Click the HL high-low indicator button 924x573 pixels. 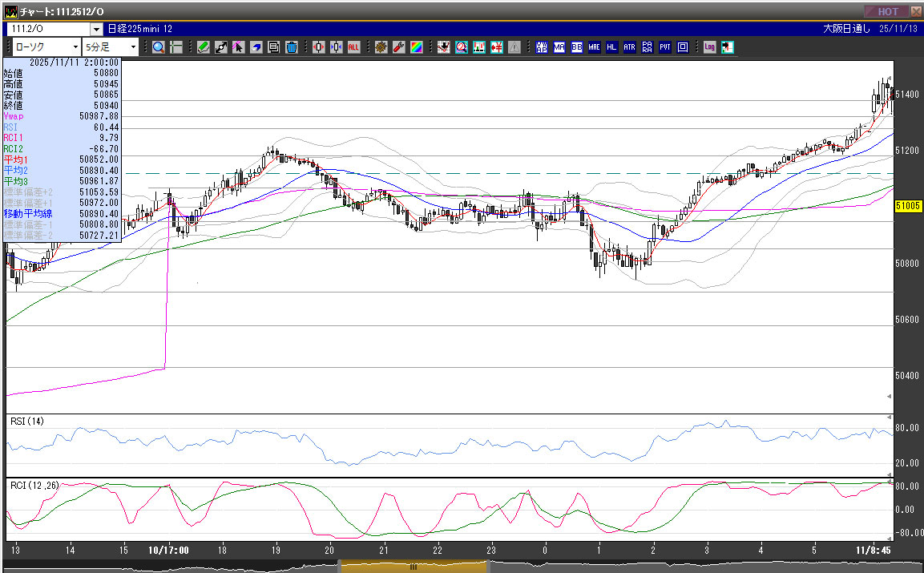(x=611, y=47)
